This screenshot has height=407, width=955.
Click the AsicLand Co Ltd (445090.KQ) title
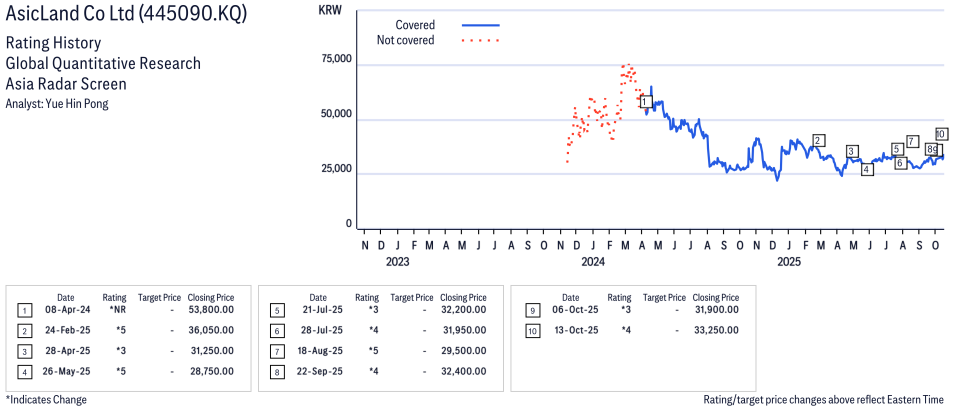pos(126,14)
